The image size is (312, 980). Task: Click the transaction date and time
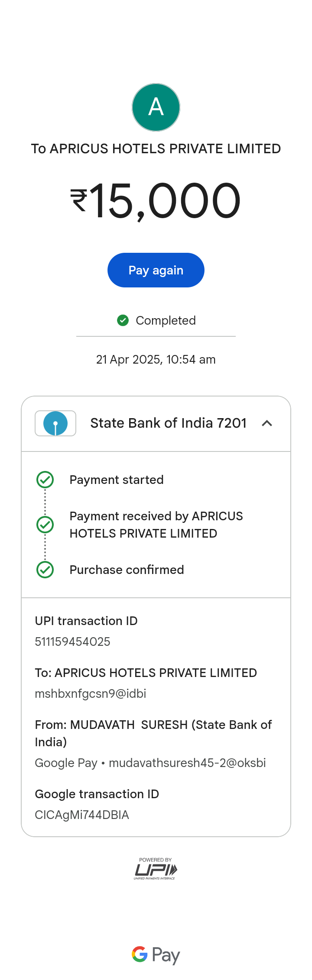pos(156,359)
